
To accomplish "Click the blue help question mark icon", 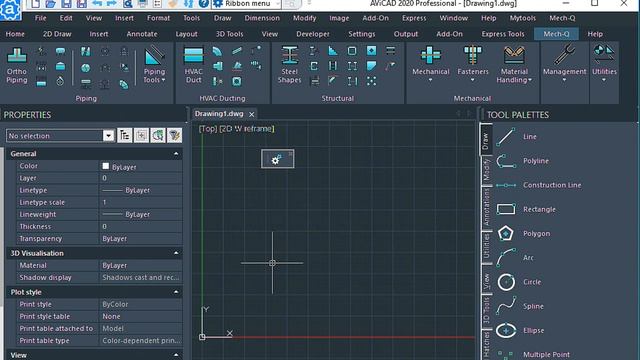I will [203, 4].
